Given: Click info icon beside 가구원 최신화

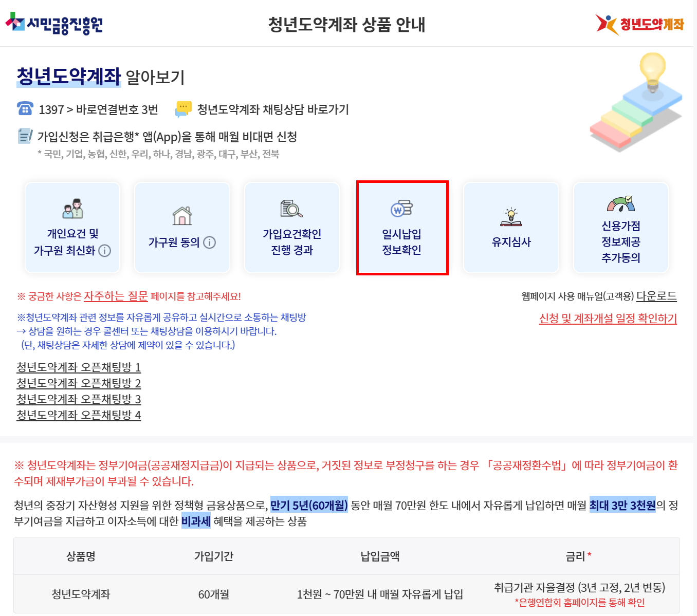Looking at the screenshot, I should click(x=104, y=251).
